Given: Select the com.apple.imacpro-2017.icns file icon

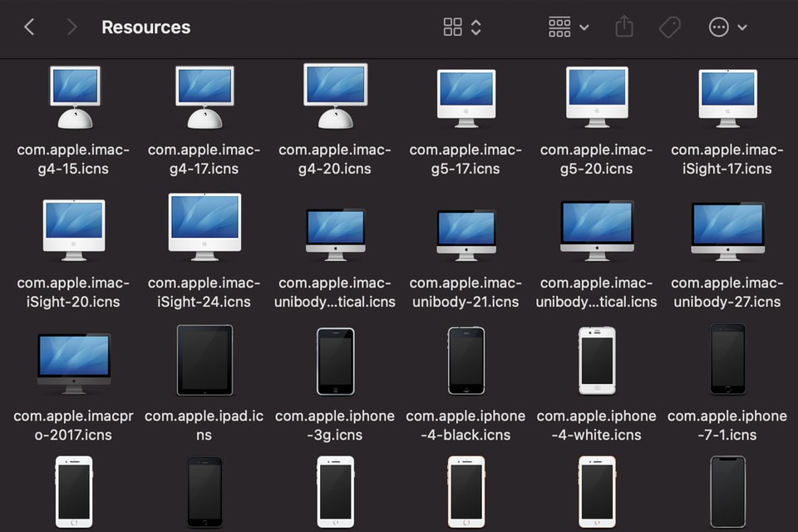Looking at the screenshot, I should coord(73,361).
